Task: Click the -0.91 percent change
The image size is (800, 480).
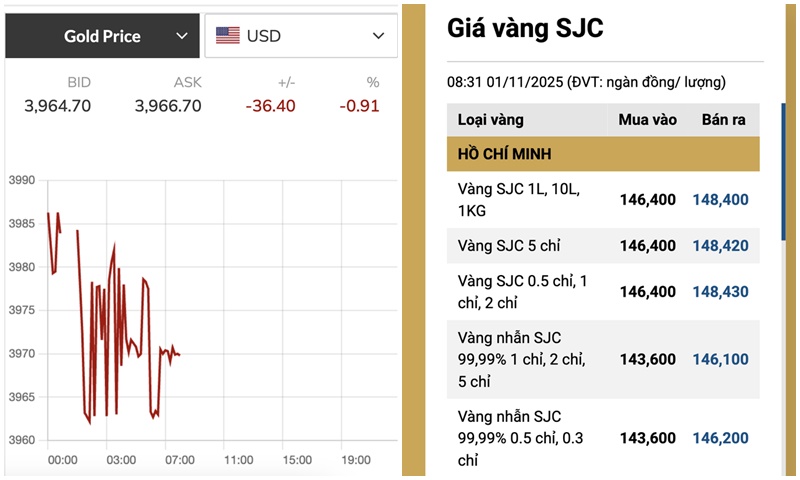Action: pyautogui.click(x=359, y=105)
